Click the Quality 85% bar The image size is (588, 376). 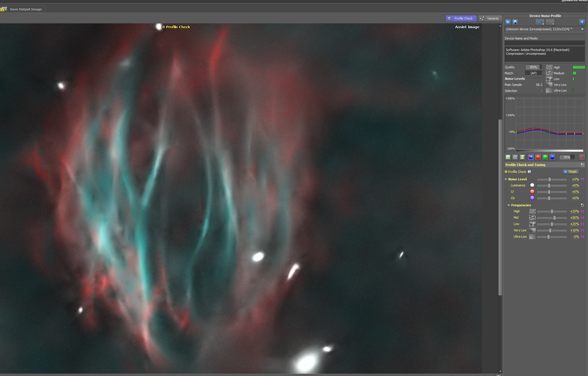[533, 67]
